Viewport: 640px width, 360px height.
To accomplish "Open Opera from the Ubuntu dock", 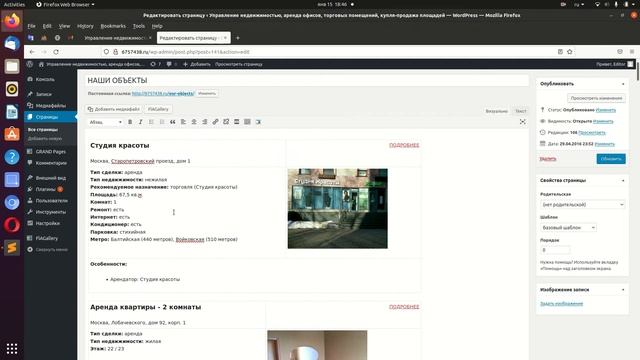I will (x=12, y=225).
